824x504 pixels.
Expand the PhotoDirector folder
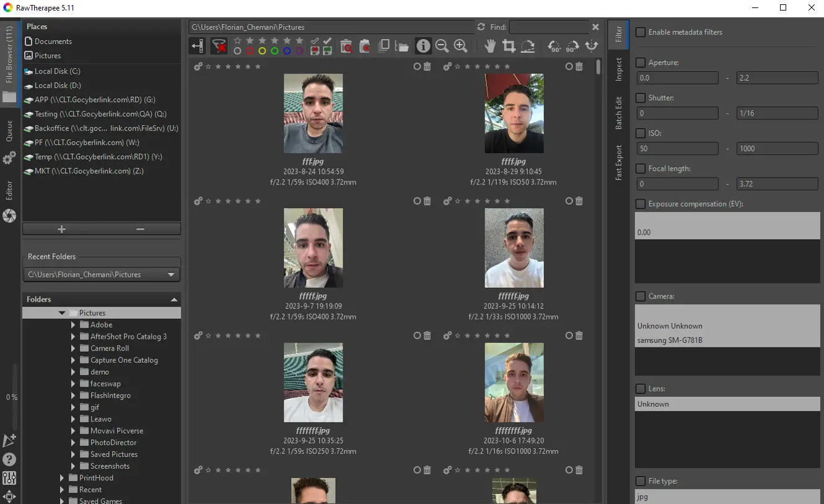pyautogui.click(x=73, y=443)
